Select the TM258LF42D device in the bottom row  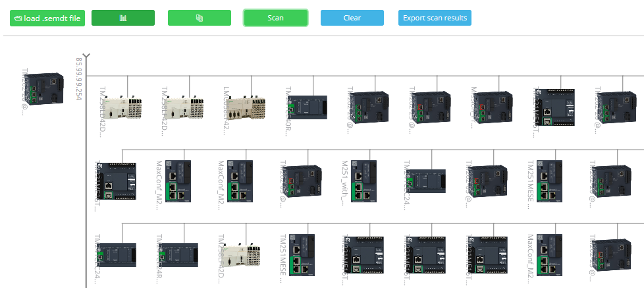point(241,255)
